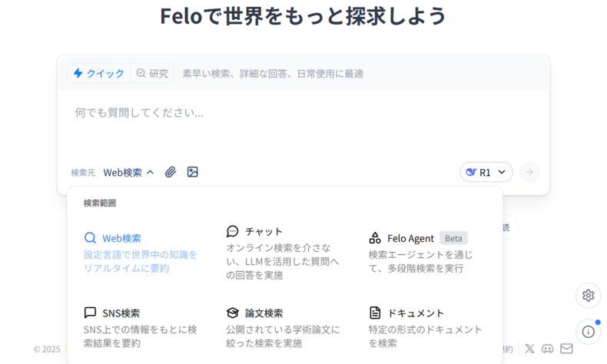Open the settings gear icon
This screenshot has width=607, height=364.
click(588, 296)
